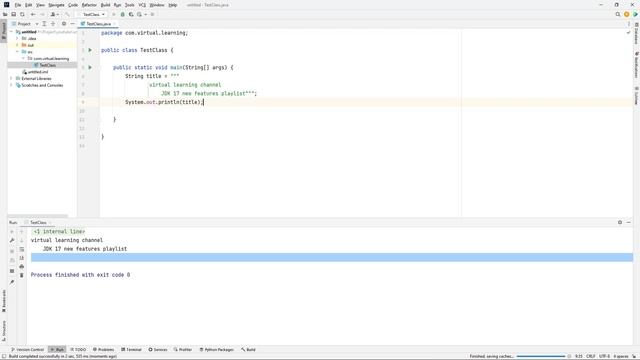The width and height of the screenshot is (640, 360).
Task: Select the TestClass.java editor tab
Action: click(x=97, y=24)
